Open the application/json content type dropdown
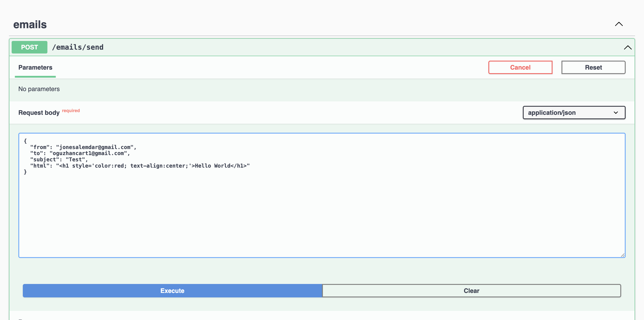Screen dimensions: 644x320 coord(574,113)
